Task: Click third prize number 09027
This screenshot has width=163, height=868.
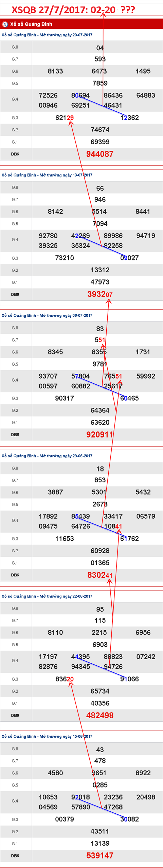Action: [129, 258]
